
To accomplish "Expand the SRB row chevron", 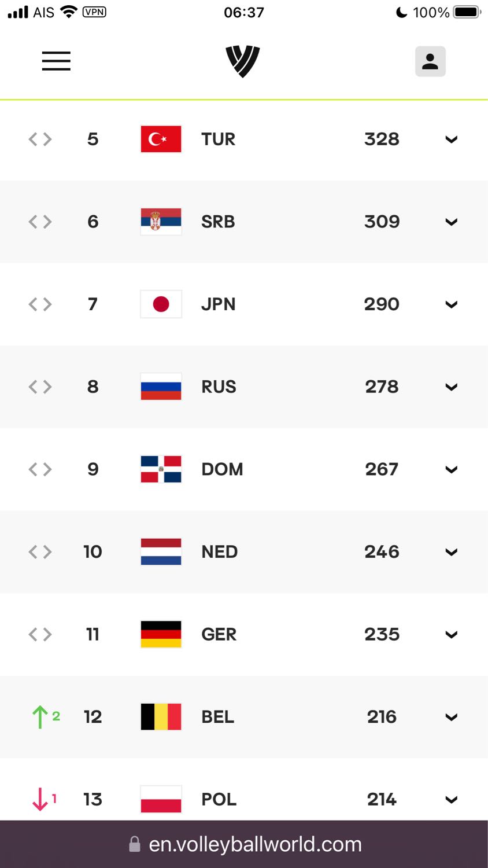I will [452, 222].
